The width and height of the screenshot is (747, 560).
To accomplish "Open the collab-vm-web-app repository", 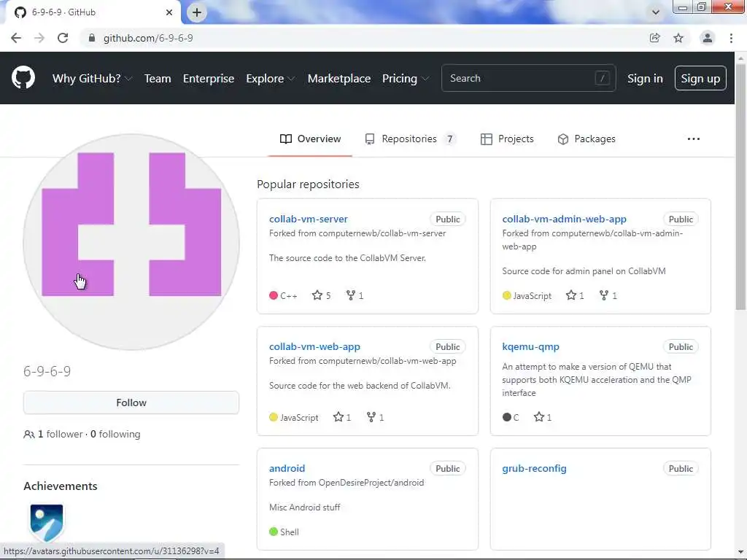I will click(314, 346).
